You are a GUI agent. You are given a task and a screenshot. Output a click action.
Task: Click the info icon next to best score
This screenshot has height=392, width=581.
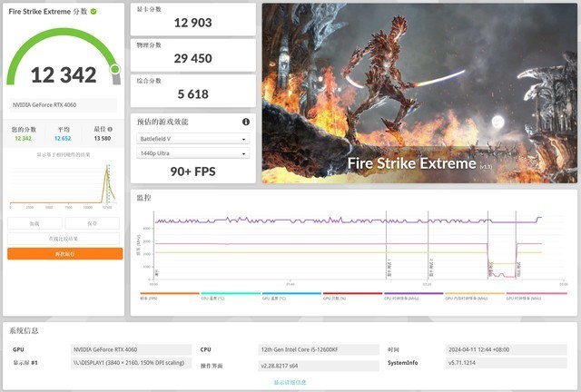click(x=110, y=129)
